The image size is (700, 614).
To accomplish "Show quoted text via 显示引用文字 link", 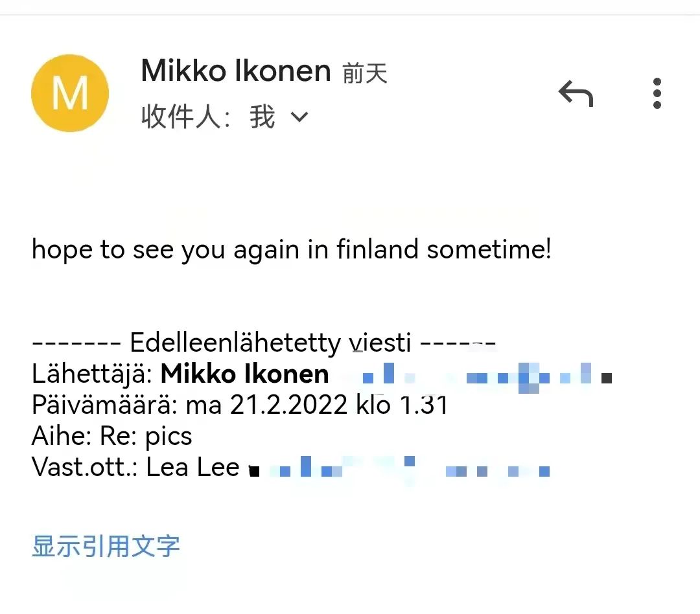I will pyautogui.click(x=106, y=546).
